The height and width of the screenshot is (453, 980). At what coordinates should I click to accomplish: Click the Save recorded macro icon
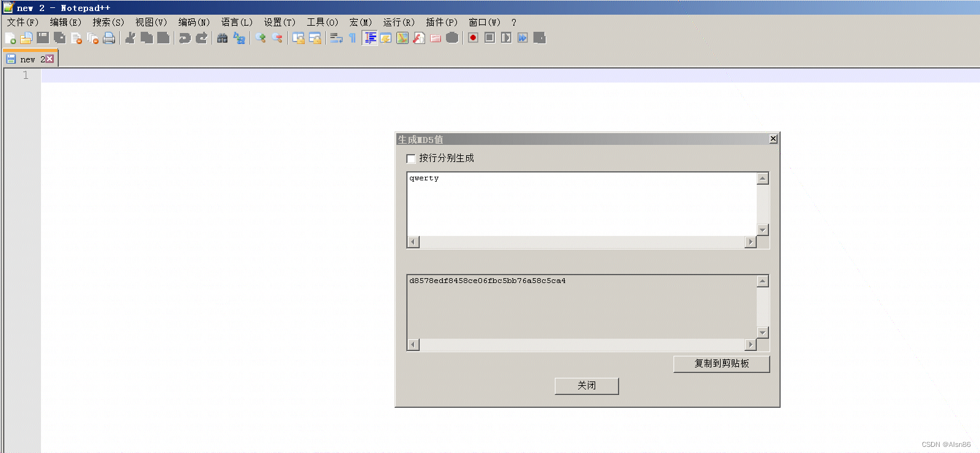click(x=539, y=38)
